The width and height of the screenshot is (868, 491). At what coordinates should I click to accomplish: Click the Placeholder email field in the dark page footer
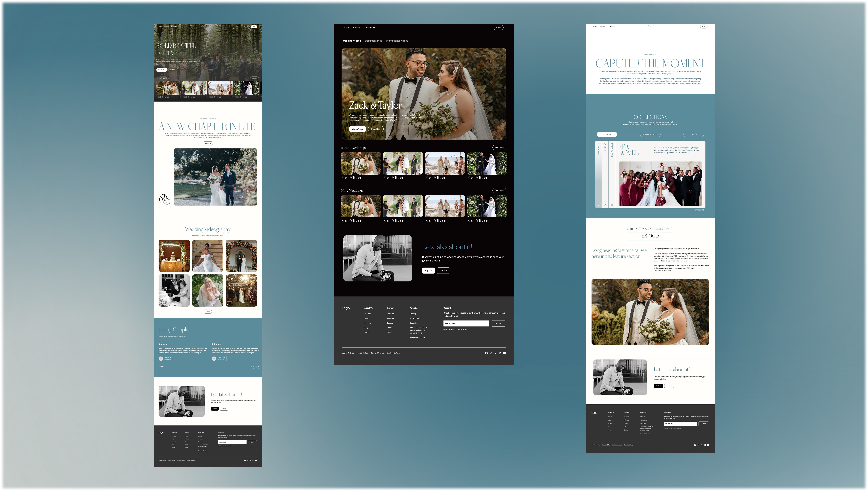[466, 323]
